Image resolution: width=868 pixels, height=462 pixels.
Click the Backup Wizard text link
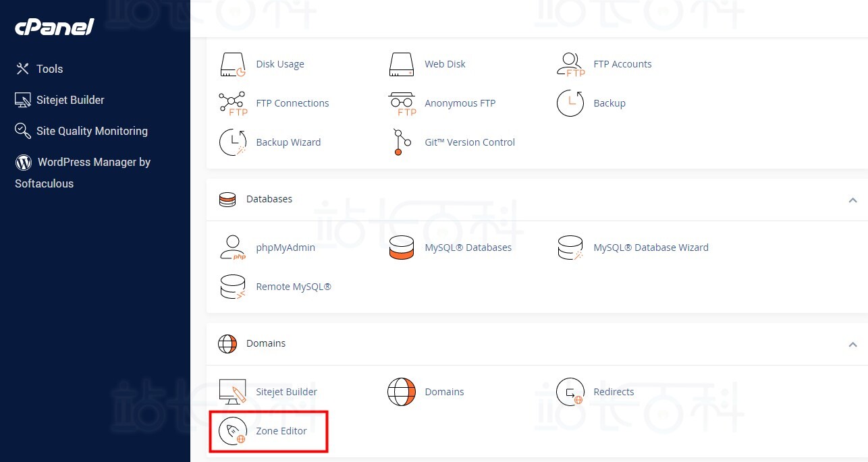point(288,142)
